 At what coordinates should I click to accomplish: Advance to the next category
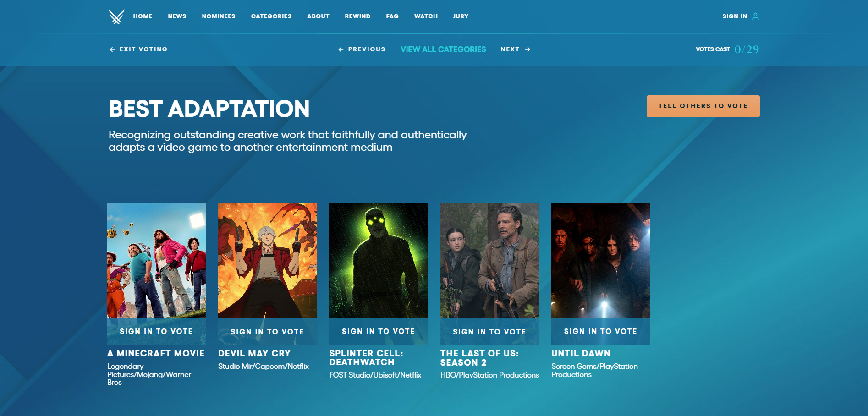(x=515, y=49)
